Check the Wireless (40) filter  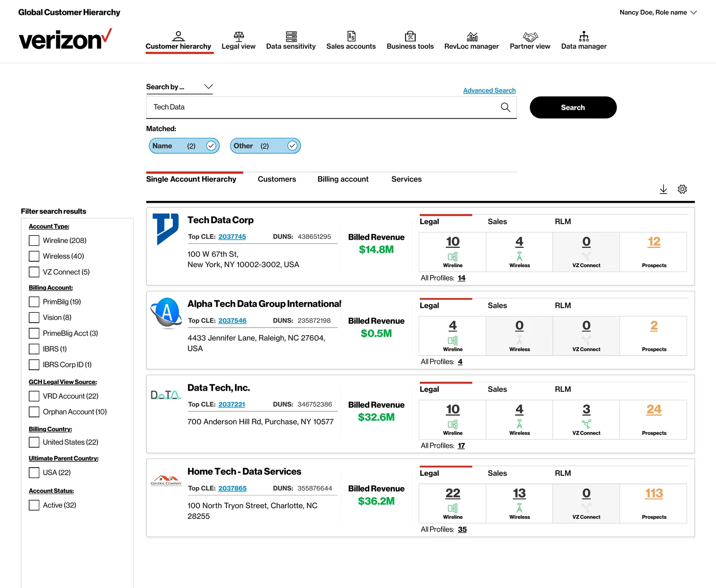pyautogui.click(x=34, y=256)
